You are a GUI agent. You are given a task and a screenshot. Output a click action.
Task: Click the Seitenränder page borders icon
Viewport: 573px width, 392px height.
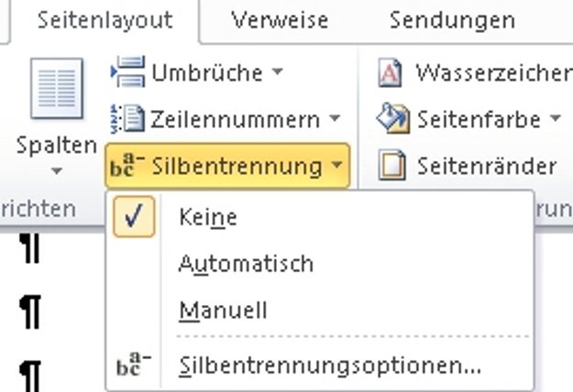pyautogui.click(x=392, y=166)
